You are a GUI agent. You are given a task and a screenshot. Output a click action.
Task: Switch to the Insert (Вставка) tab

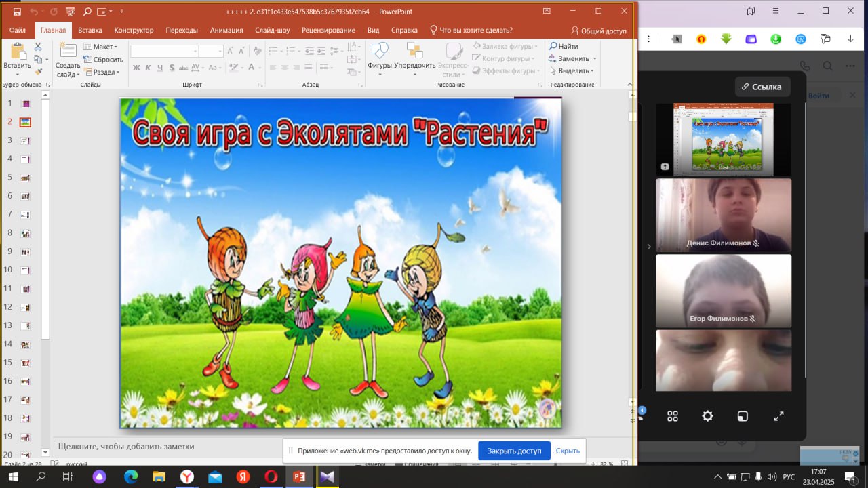pos(90,30)
